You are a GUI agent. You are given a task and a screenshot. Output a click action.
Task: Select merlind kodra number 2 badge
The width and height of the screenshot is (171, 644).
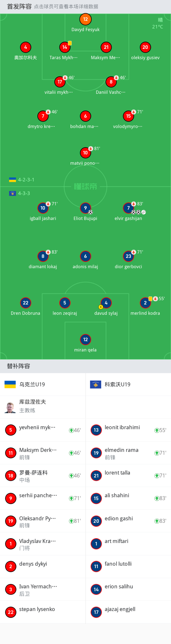[145, 303]
